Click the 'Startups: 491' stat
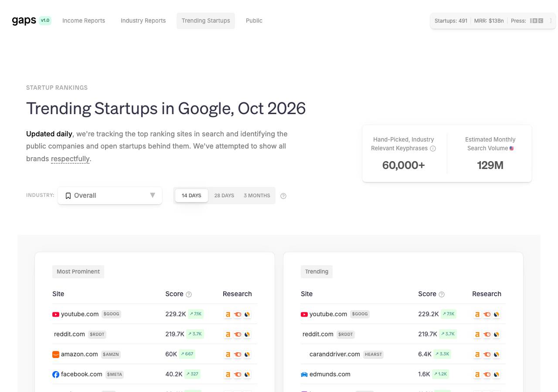Screen dimensions: 558x392 click(x=451, y=21)
